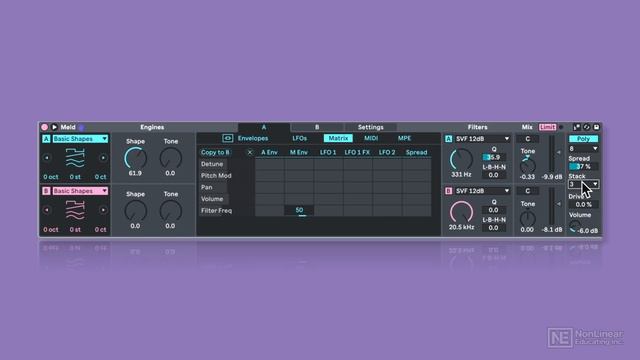The height and width of the screenshot is (360, 640).
Task: Open engine B Basic Shapes dropdown
Action: point(80,191)
